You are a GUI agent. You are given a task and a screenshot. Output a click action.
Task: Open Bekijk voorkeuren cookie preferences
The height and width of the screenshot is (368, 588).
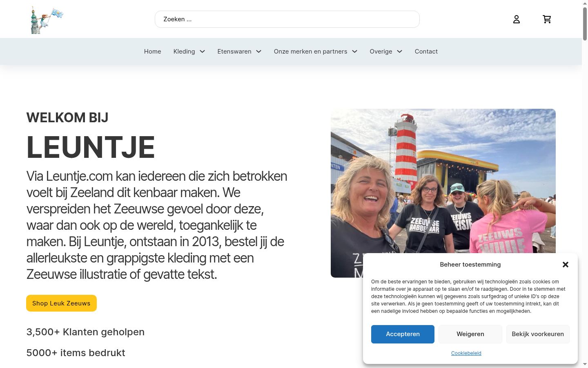(x=538, y=334)
